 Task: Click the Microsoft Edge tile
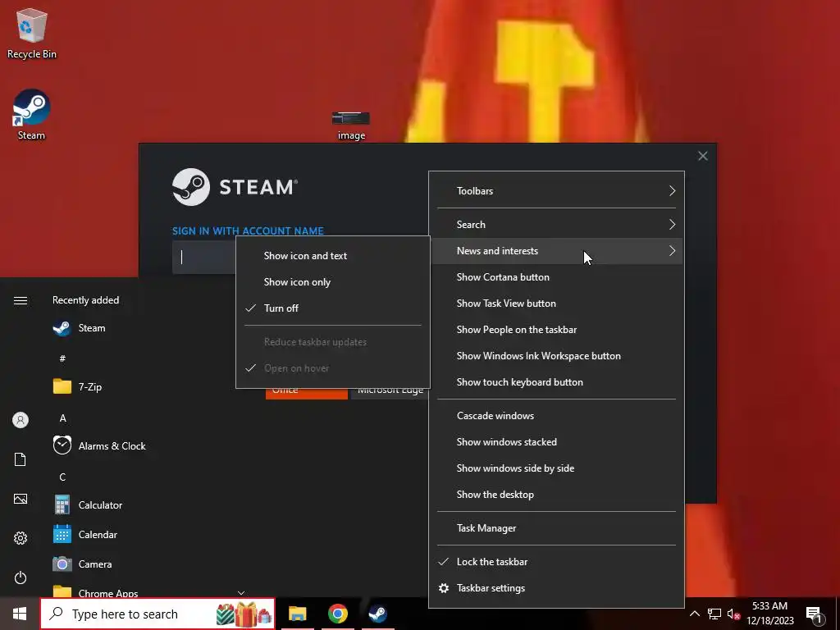390,394
